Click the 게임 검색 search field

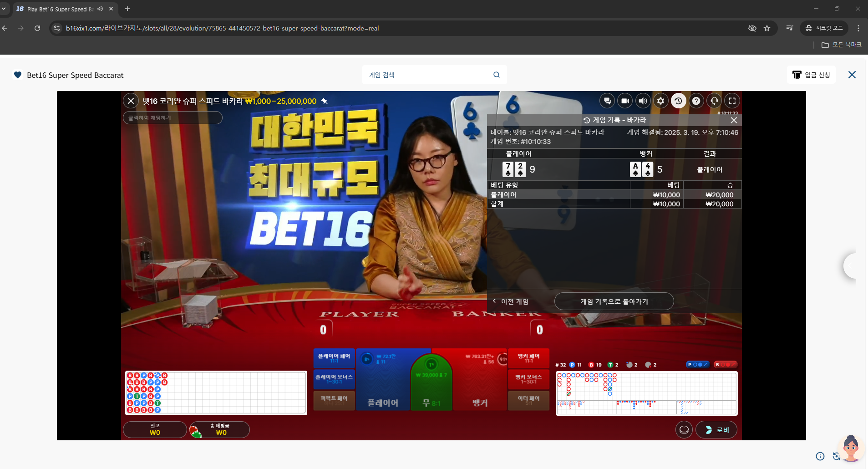pos(434,75)
